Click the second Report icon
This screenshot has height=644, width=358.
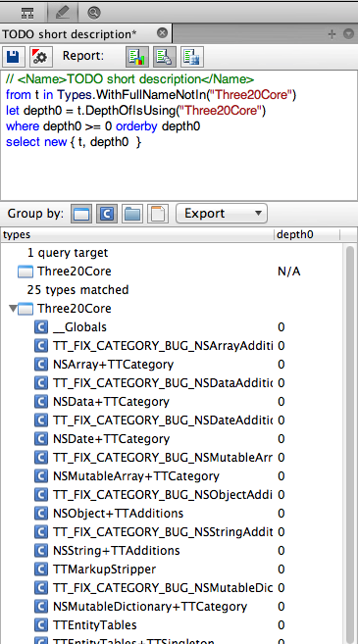[x=165, y=56]
